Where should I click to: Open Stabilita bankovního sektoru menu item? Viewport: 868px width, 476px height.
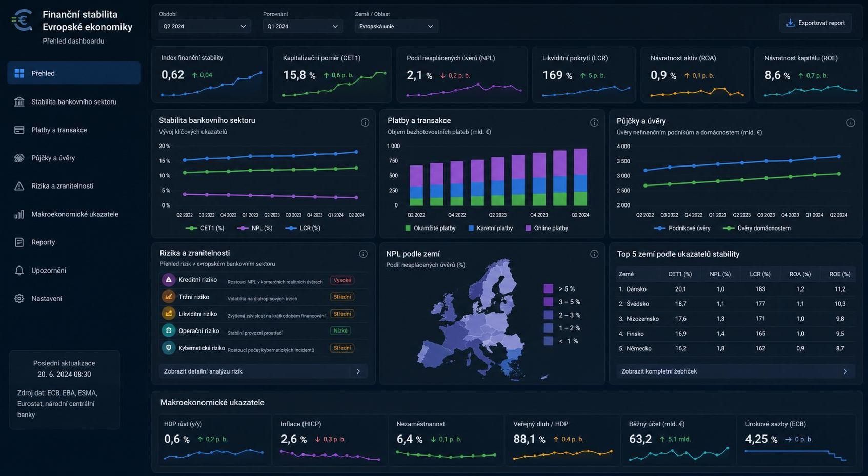pyautogui.click(x=74, y=101)
